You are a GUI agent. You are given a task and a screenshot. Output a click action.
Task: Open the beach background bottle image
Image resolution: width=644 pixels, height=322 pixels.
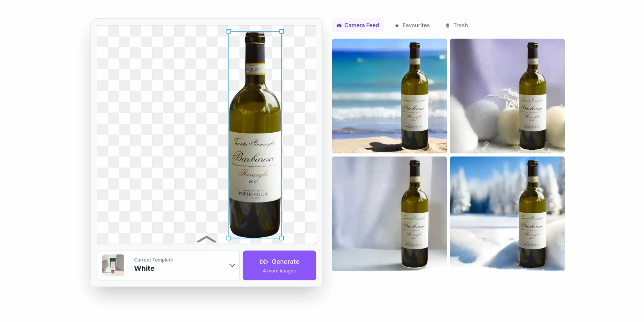click(389, 96)
